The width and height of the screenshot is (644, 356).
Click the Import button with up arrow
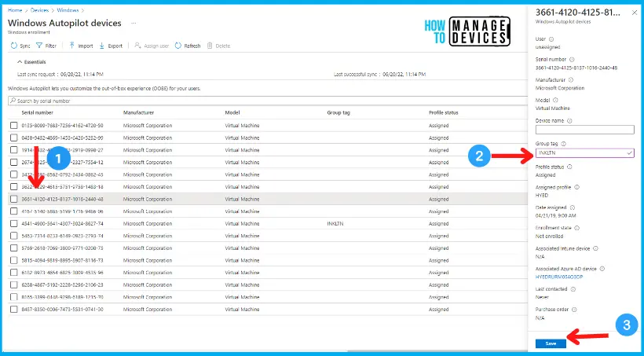click(x=81, y=46)
